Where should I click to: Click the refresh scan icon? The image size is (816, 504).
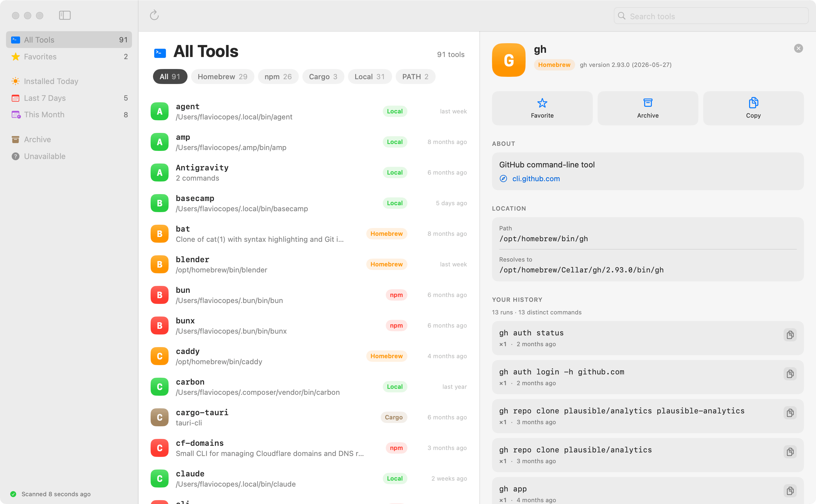tap(154, 15)
